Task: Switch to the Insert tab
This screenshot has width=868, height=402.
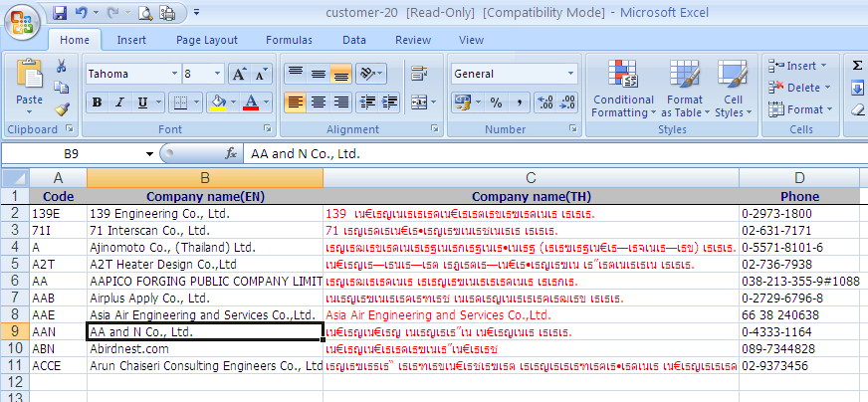Action: tap(131, 40)
